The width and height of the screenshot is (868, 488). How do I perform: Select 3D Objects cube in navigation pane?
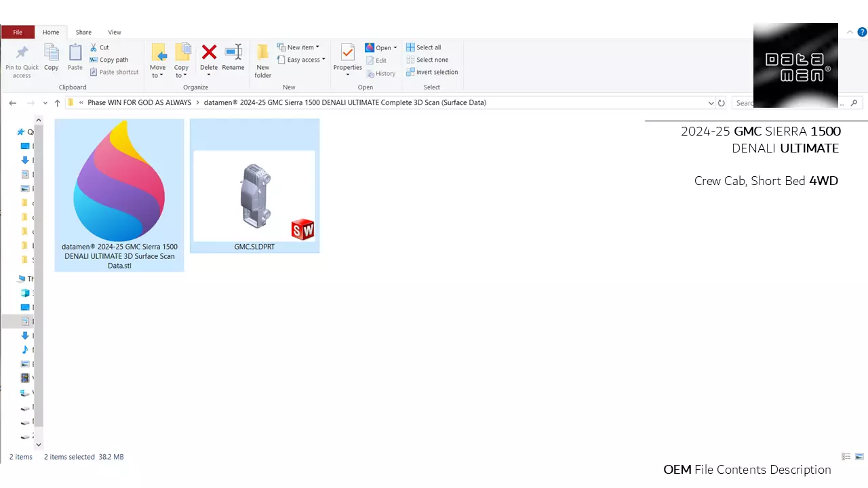tap(25, 293)
